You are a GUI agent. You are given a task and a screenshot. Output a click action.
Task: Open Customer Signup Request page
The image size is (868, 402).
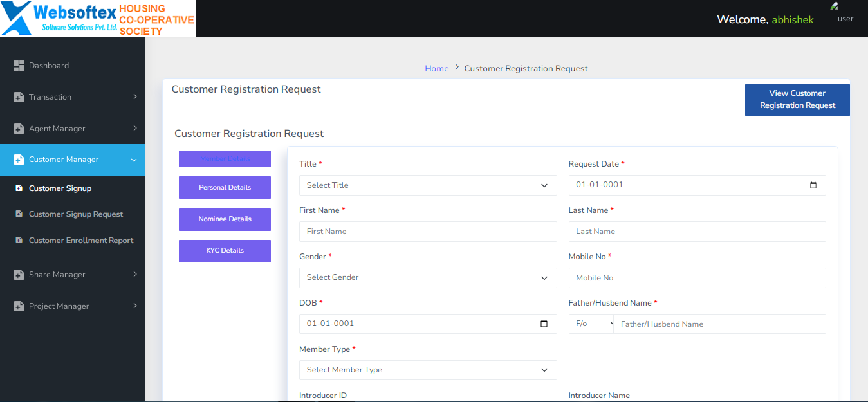tap(76, 214)
